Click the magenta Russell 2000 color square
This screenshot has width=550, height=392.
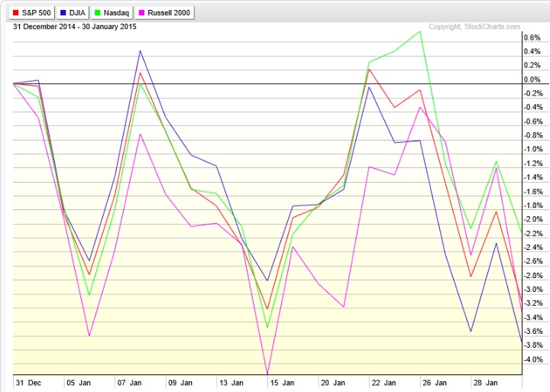[x=142, y=13]
